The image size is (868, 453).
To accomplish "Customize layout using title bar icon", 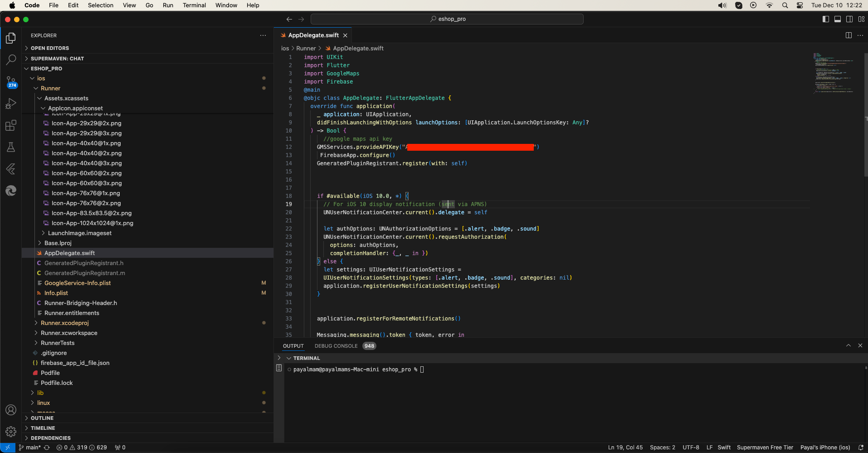I will click(861, 19).
